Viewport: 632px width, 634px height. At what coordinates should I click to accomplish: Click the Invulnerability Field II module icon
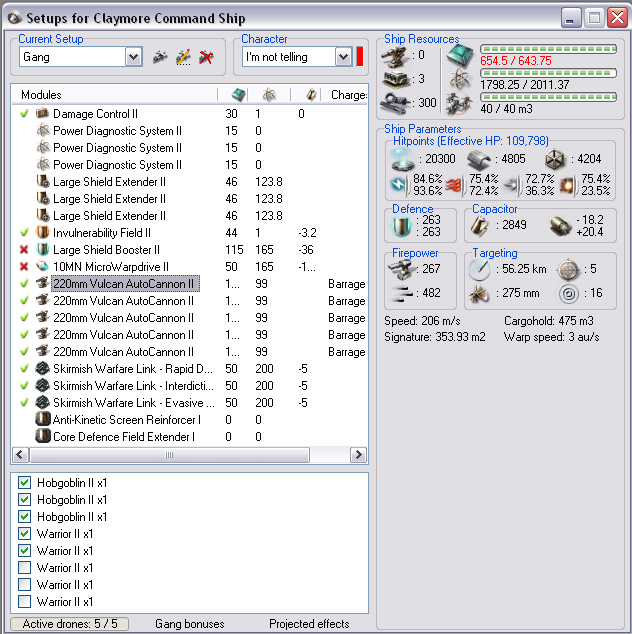point(42,232)
